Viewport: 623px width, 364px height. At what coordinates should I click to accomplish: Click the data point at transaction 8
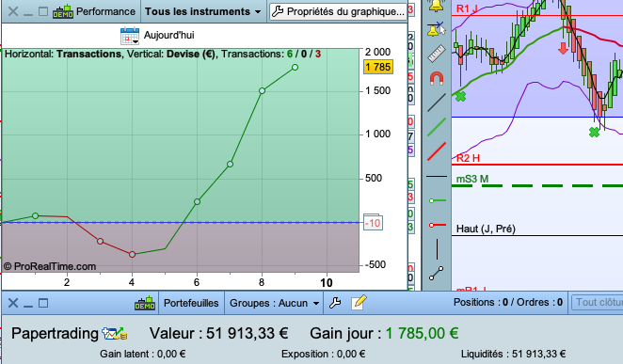point(262,91)
